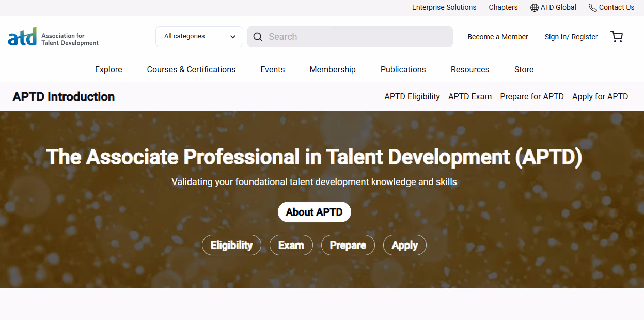Open the Membership menu
This screenshot has width=644, height=320.
pos(333,69)
